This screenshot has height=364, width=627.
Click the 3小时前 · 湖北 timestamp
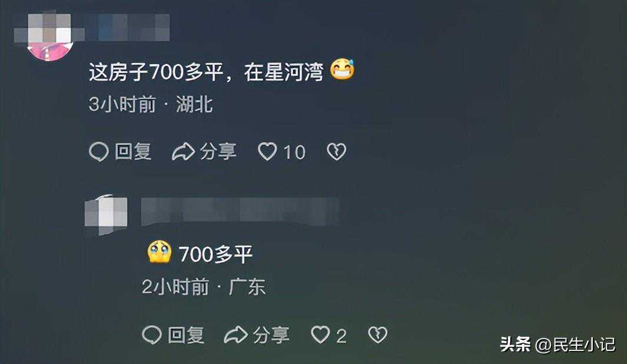click(x=151, y=105)
